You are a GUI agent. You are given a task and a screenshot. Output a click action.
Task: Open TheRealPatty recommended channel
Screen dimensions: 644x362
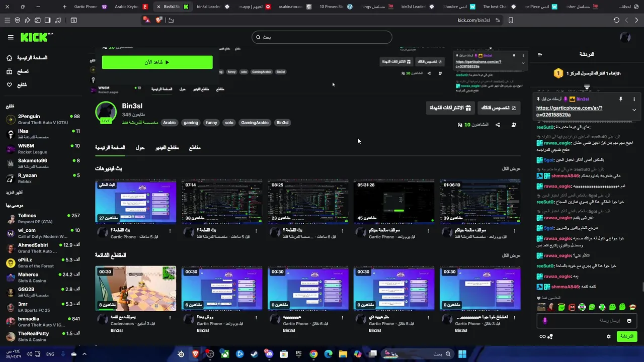43,336
